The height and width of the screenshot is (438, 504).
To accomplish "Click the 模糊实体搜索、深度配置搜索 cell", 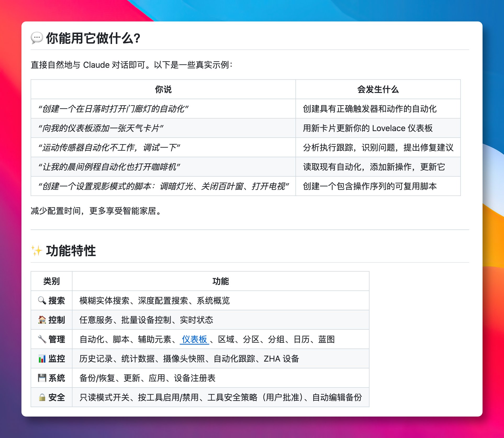I will click(221, 300).
